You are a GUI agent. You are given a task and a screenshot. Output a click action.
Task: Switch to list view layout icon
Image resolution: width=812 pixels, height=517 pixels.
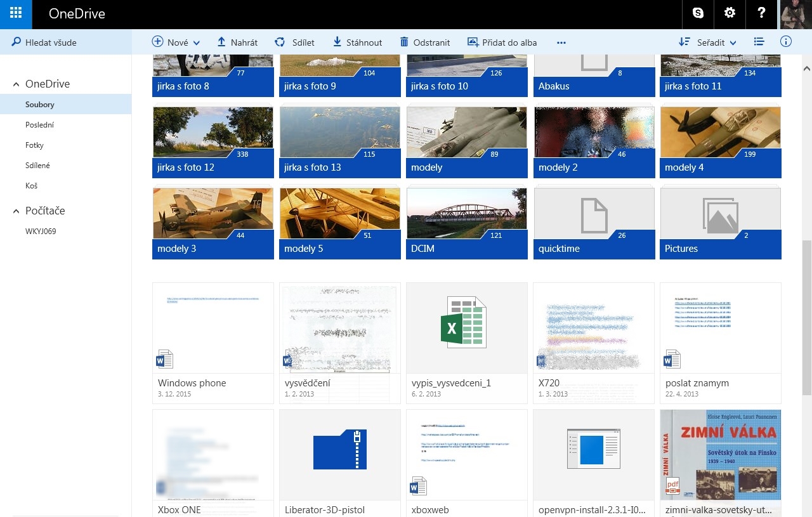click(759, 42)
